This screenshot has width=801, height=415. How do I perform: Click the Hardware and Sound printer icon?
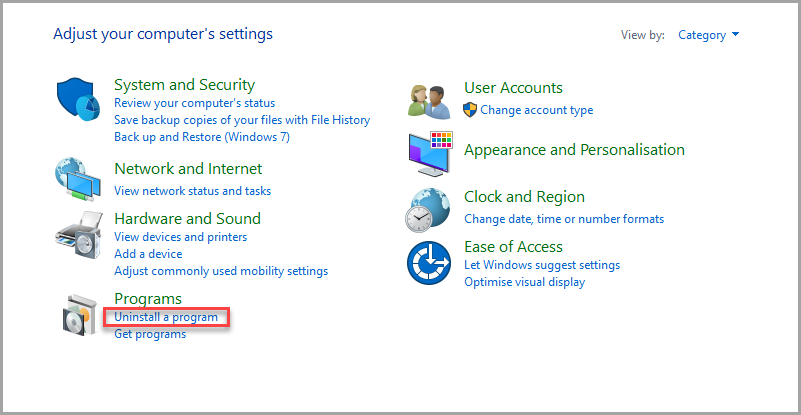click(x=78, y=235)
